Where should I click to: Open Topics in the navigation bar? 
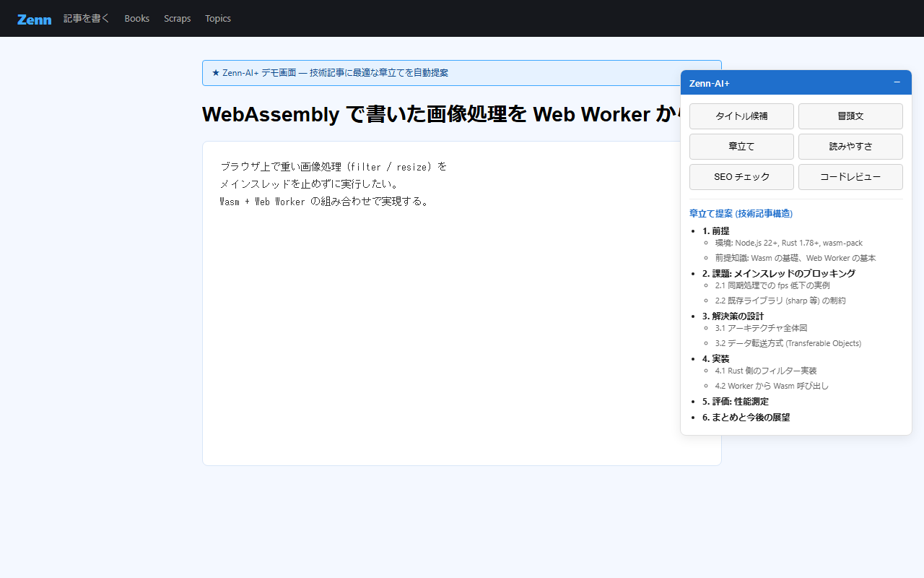click(218, 19)
